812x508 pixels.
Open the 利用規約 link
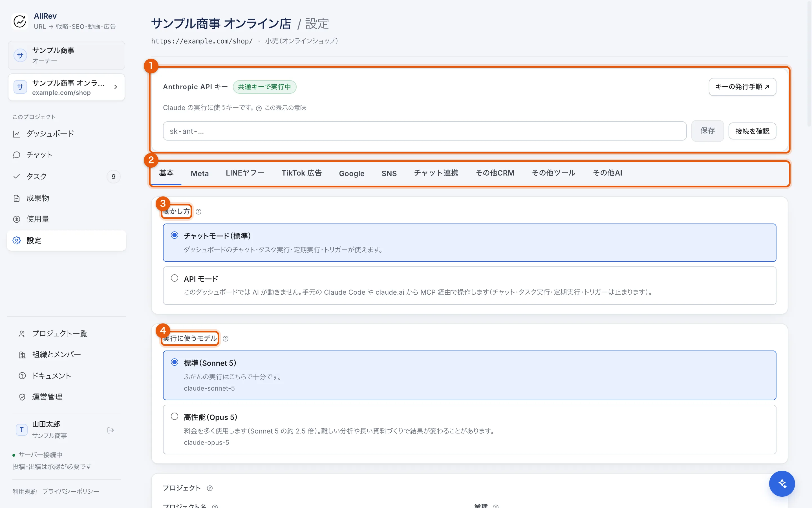point(25,492)
